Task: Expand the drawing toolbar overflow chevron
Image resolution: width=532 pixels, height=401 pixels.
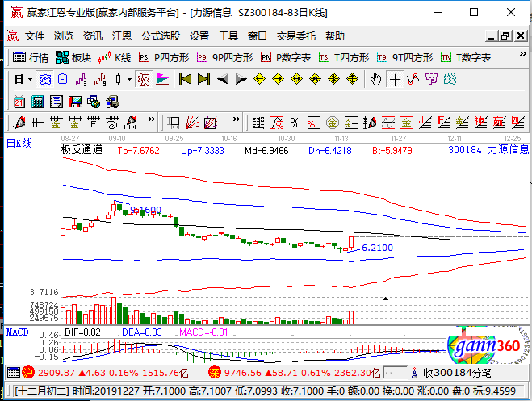Action: 151,119
